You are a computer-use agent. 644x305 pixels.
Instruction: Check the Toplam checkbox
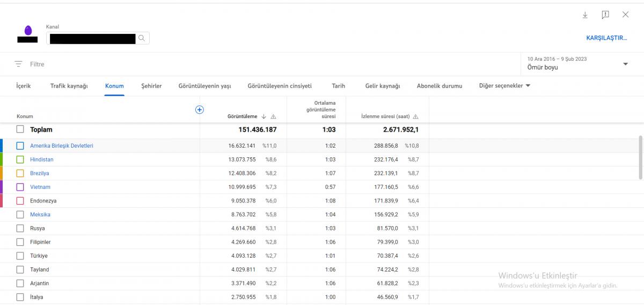[x=20, y=129]
